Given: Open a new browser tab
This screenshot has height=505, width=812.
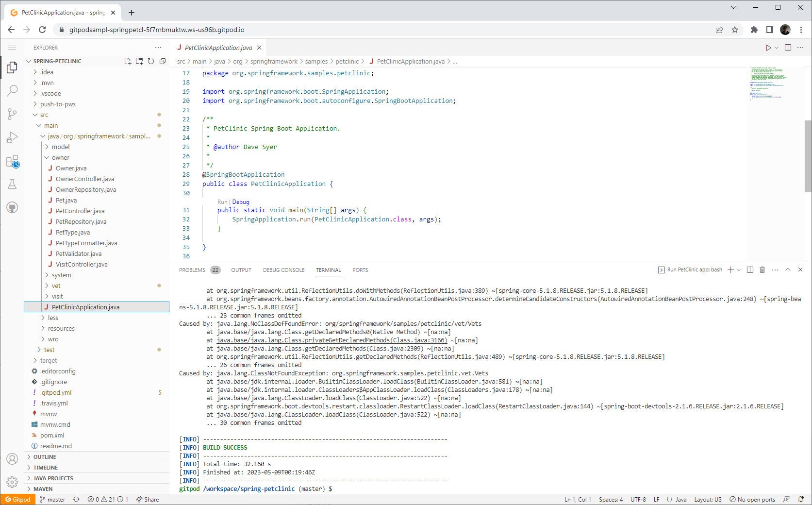Looking at the screenshot, I should click(131, 13).
